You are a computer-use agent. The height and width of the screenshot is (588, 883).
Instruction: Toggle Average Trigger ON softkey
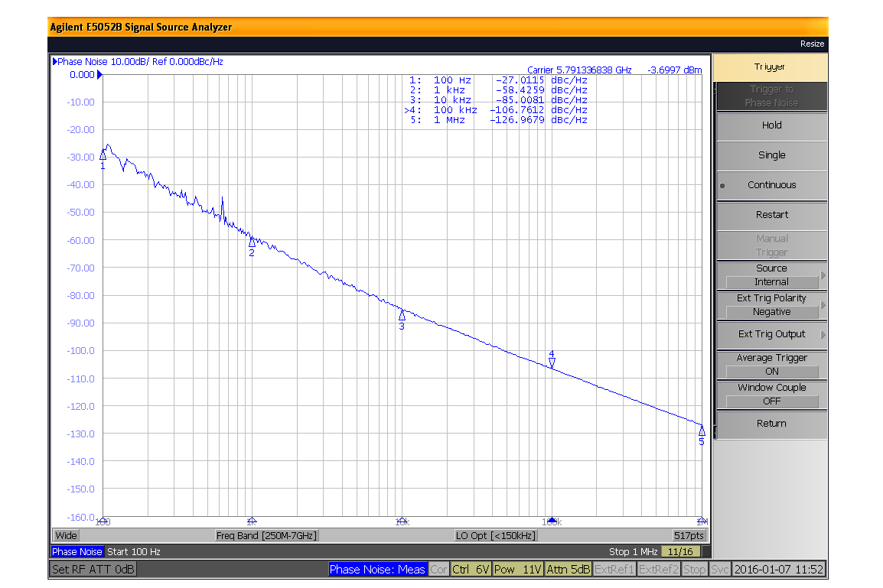coord(771,365)
